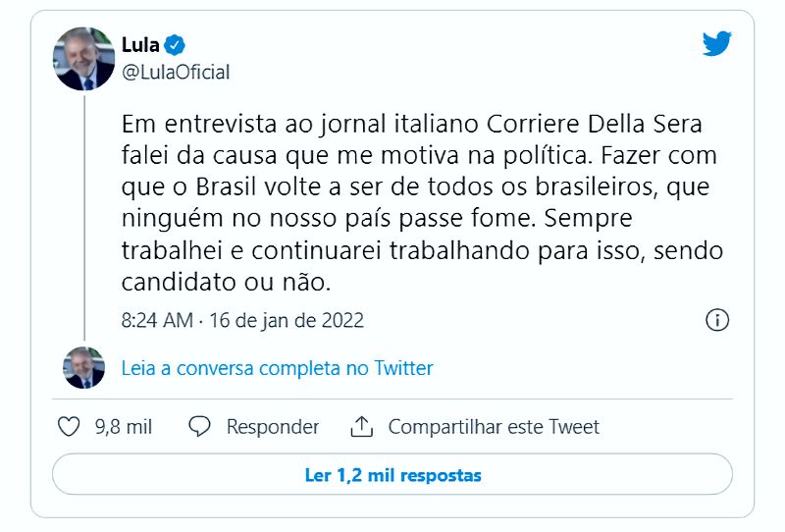Screen dimensions: 785x532
Task: Open 'Ler 1,2 mil respostas' button
Action: [x=392, y=474]
